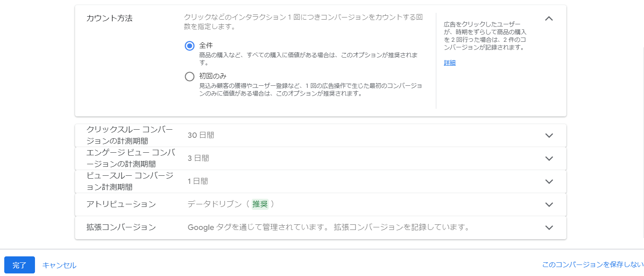Click the ビュースルー コンバージョン計測期間 label

coord(130,181)
